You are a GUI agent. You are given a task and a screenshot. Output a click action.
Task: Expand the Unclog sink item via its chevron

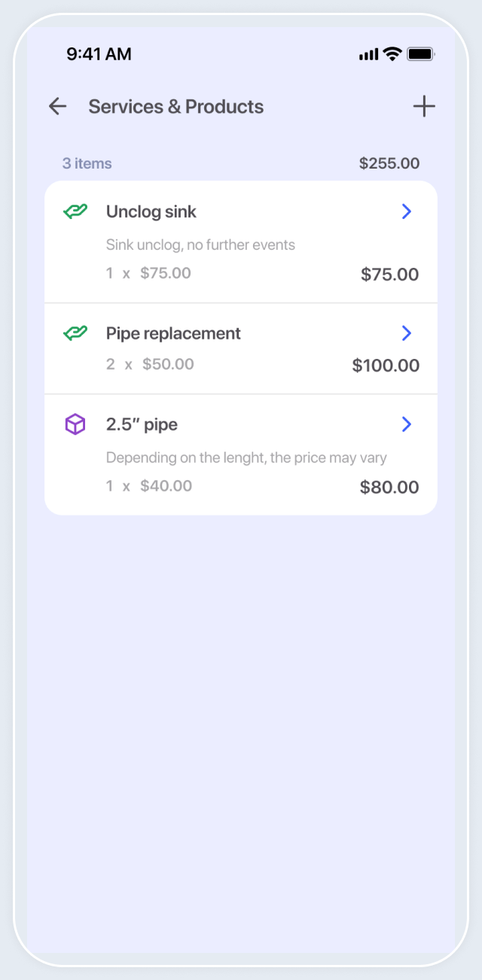click(x=406, y=212)
